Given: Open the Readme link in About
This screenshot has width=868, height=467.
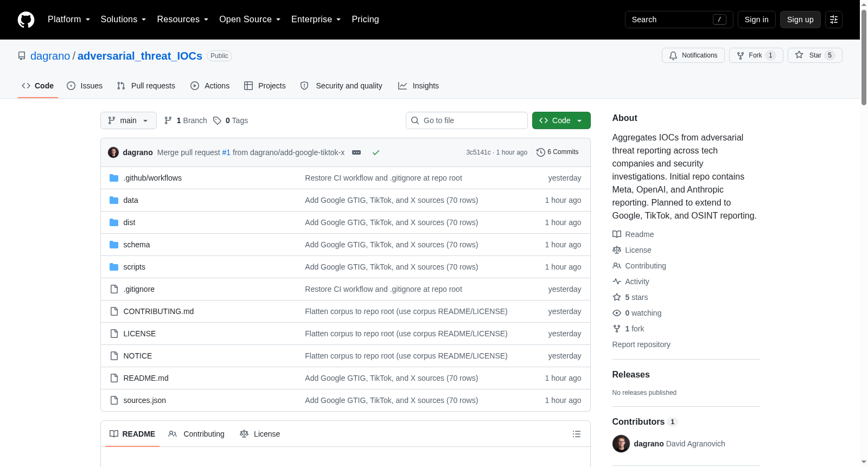Looking at the screenshot, I should [x=633, y=234].
